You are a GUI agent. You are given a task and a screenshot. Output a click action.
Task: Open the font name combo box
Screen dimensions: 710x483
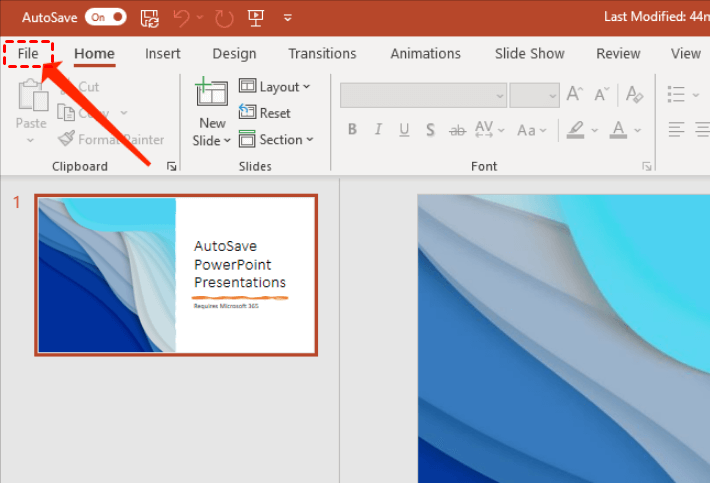[423, 95]
